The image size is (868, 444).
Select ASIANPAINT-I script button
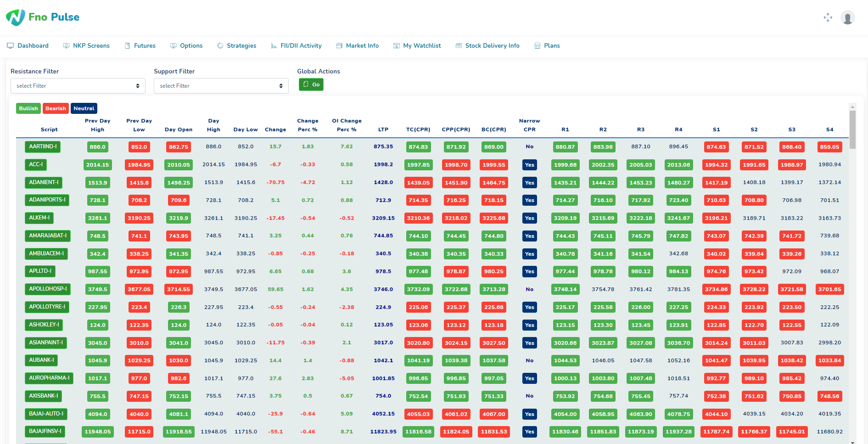tap(46, 343)
